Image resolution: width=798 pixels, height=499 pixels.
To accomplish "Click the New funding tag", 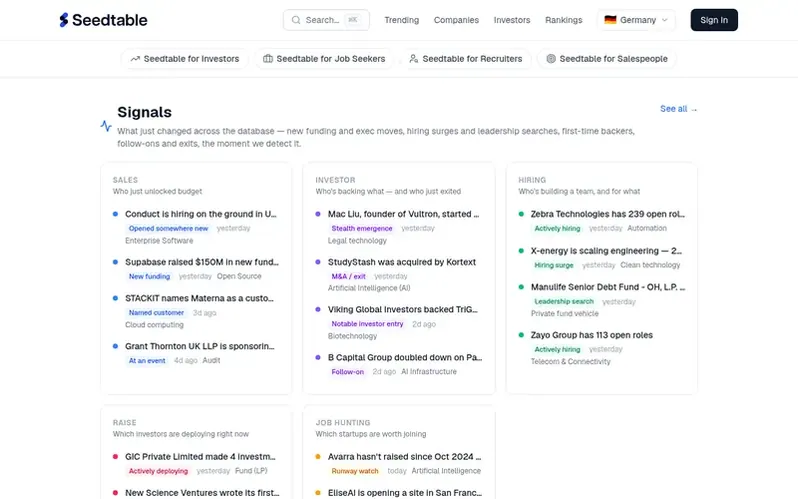I will tap(150, 276).
